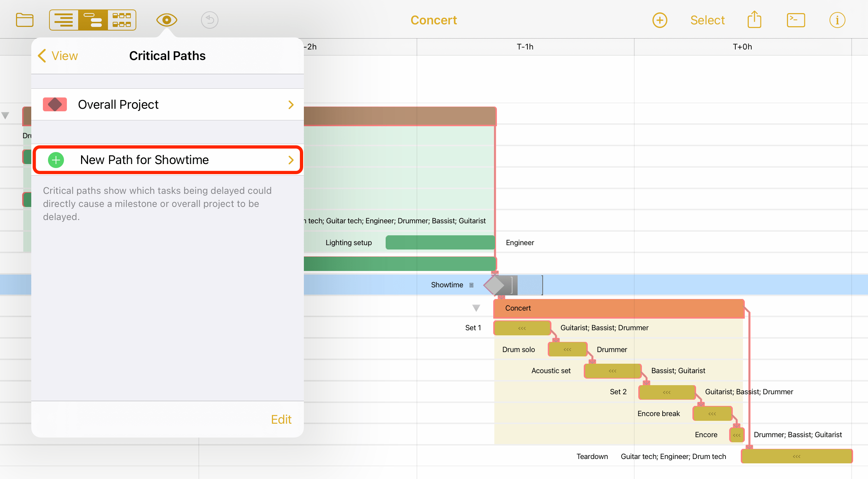Tap the Lighting setup label
Screen dimensions: 868x479
[x=348, y=243]
